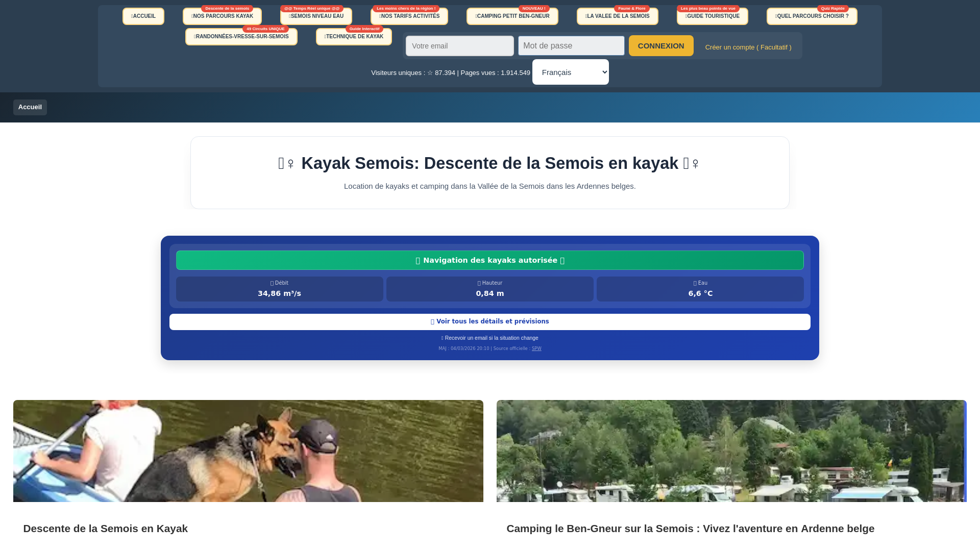Open SEMOIS NIVEAU EAU page
This screenshot has width=980, height=551.
[x=316, y=16]
